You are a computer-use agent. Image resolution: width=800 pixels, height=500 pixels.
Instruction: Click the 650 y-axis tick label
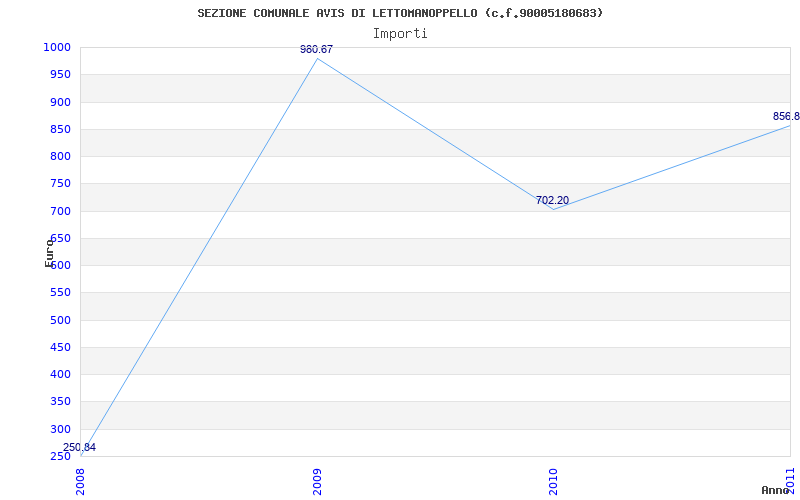click(x=60, y=238)
